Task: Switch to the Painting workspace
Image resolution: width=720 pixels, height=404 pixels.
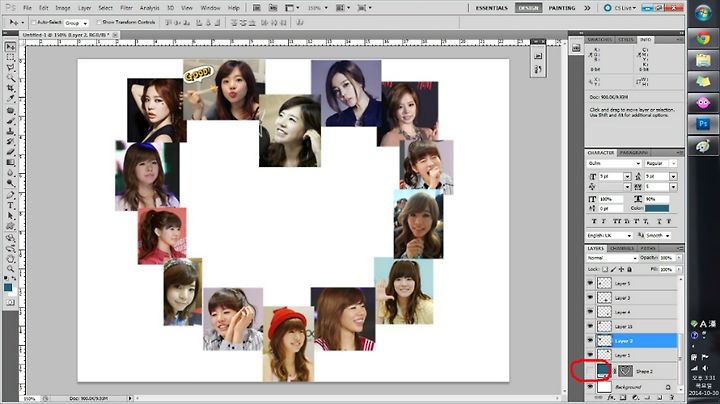Action: click(562, 8)
